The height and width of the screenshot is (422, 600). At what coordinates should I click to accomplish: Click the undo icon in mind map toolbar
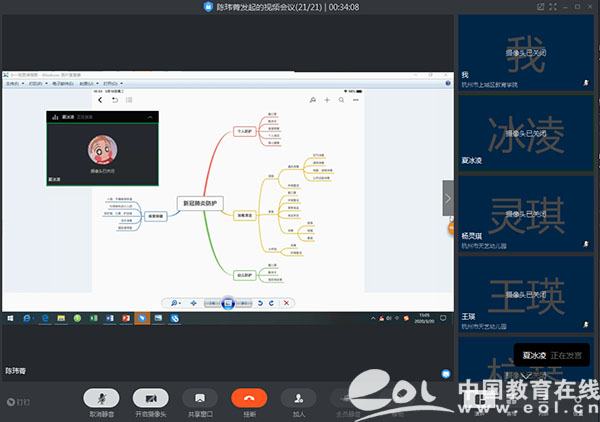pyautogui.click(x=115, y=100)
